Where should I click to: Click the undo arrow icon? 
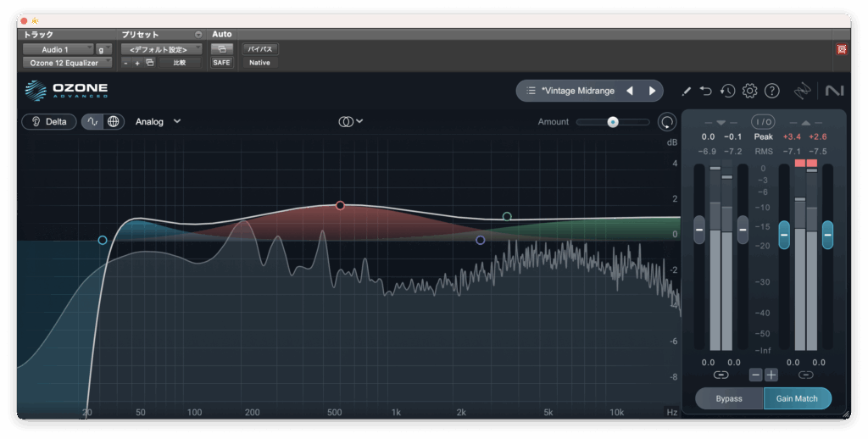706,91
